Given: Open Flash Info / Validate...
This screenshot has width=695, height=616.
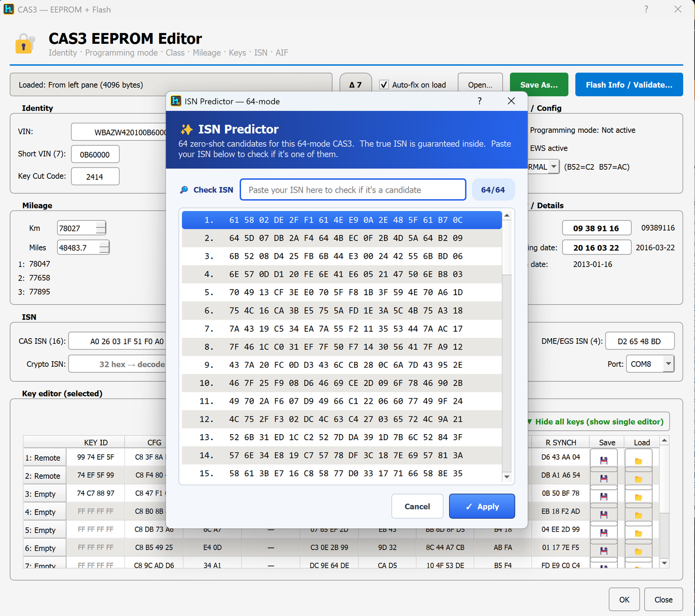Looking at the screenshot, I should click(629, 85).
